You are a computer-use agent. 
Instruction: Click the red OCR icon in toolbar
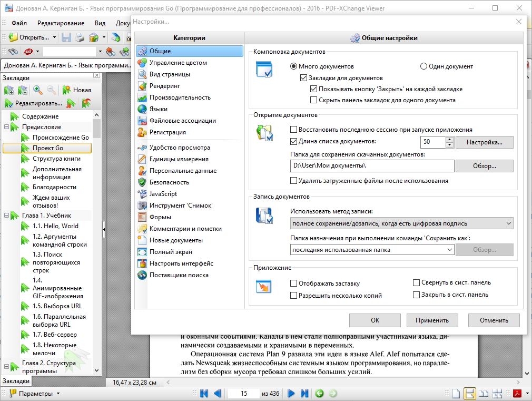(28, 52)
